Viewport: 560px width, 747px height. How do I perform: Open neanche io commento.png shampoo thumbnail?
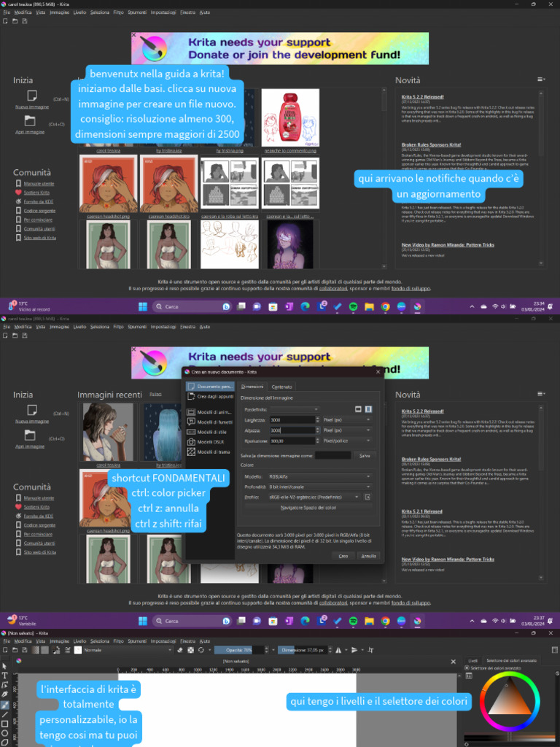point(290,117)
